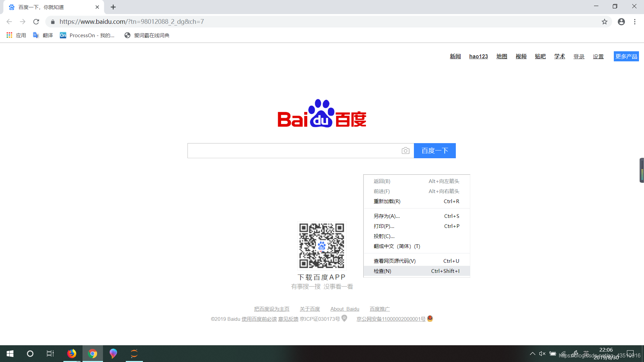Viewport: 644px width, 362px height.
Task: Launch Firefox from the taskbar
Action: click(x=71, y=354)
